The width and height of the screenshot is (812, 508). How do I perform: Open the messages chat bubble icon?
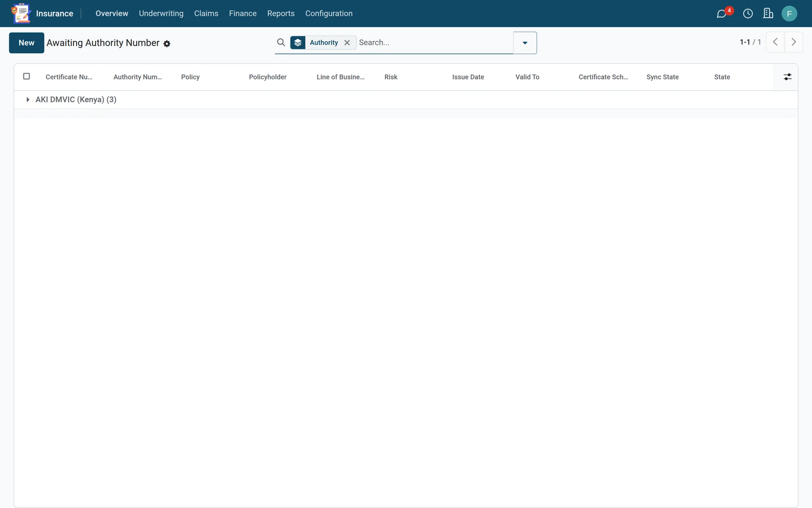click(721, 14)
